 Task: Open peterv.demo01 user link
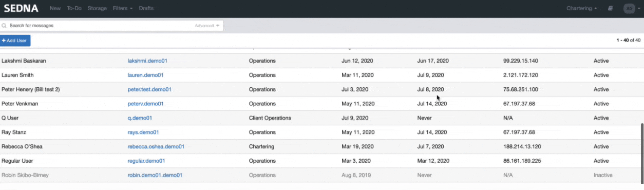(146, 104)
